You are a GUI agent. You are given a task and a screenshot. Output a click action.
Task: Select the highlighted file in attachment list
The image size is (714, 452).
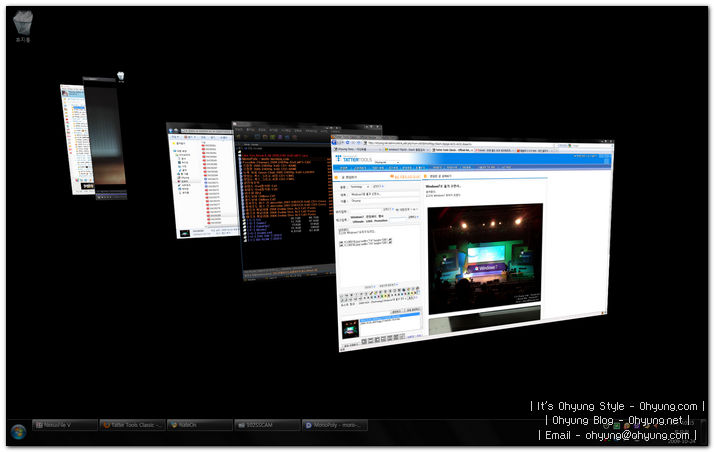[x=390, y=316]
